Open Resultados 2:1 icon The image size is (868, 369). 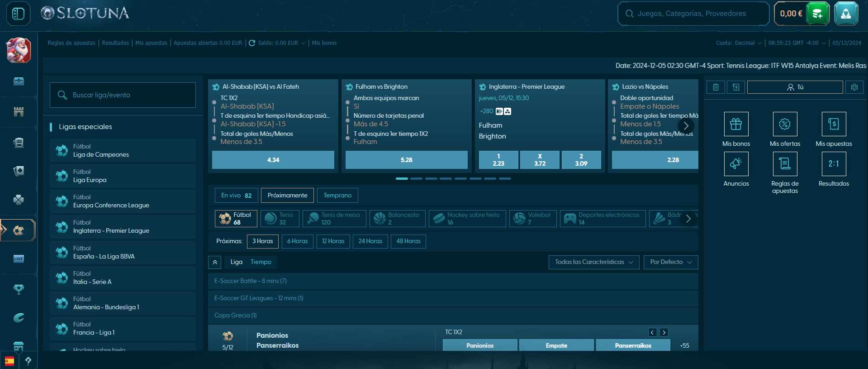pos(834,164)
